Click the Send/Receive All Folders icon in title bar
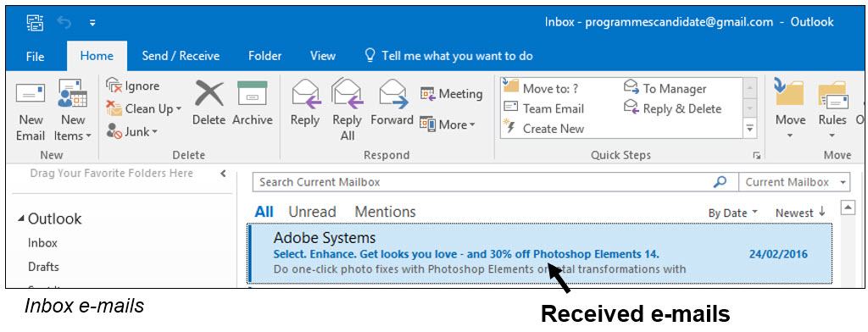Screen dimensions: 868x332 click(x=35, y=23)
